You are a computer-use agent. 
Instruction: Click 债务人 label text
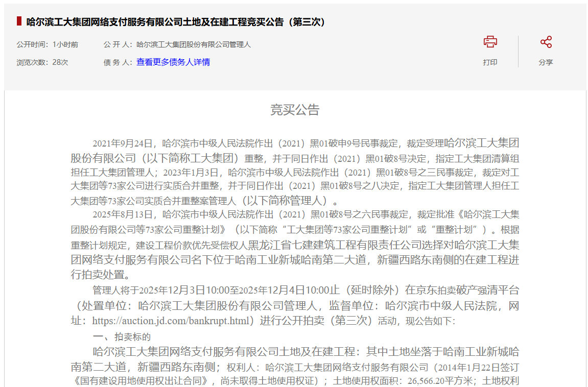(x=117, y=62)
